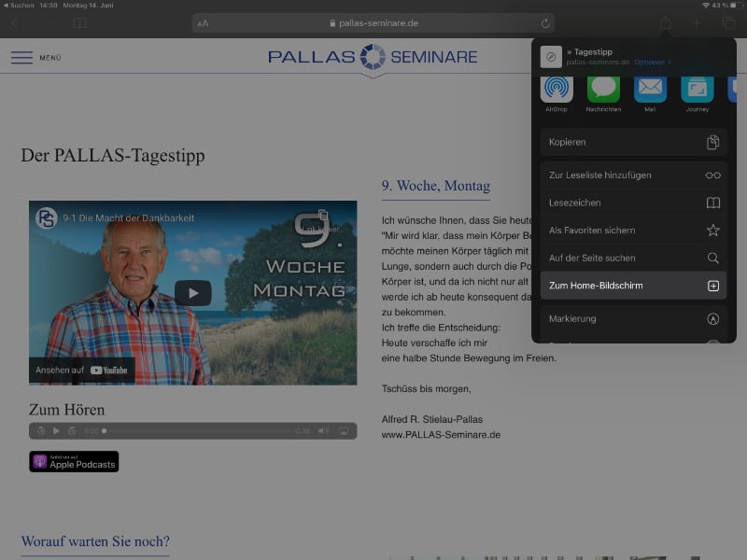The width and height of the screenshot is (747, 560).
Task: Open the Safari bookmarks sidebar icon
Action: pos(79,23)
